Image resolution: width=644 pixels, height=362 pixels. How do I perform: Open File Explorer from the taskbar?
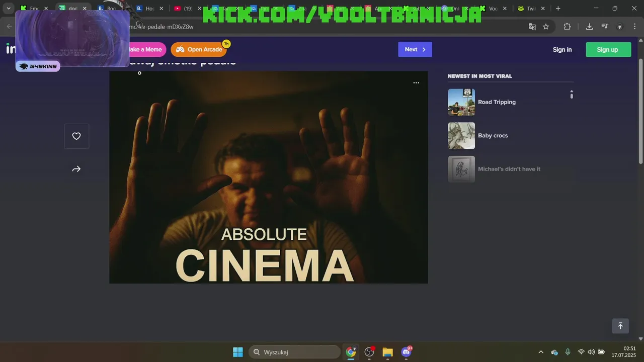click(387, 352)
